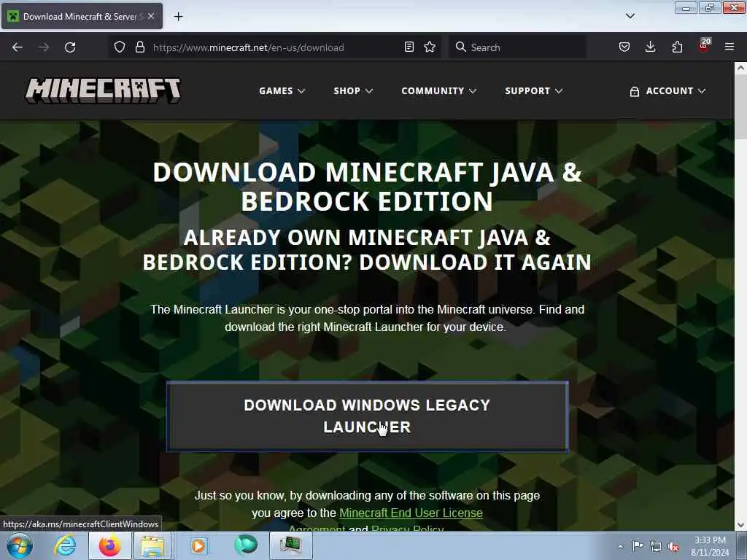
Task: Open media player taskbar icon
Action: 198,545
